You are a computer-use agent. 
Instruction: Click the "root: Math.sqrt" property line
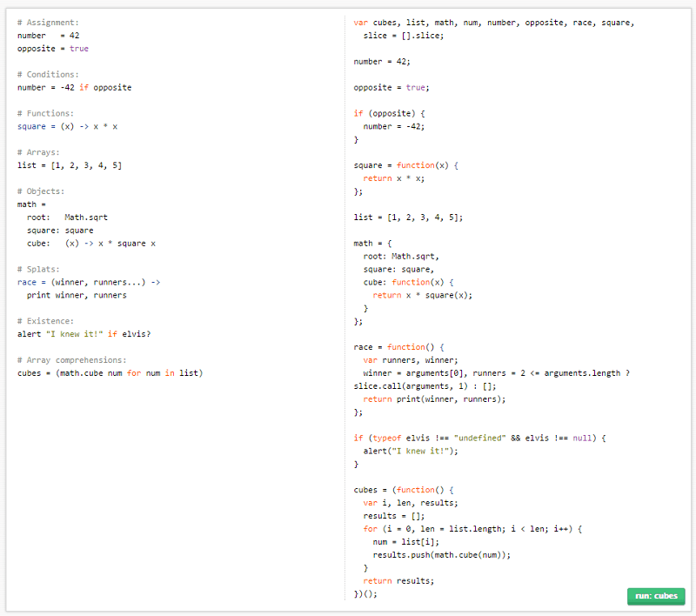61,217
